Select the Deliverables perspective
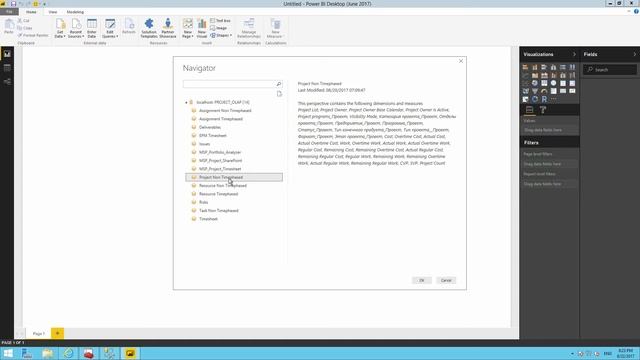The width and height of the screenshot is (640, 360). tap(210, 127)
